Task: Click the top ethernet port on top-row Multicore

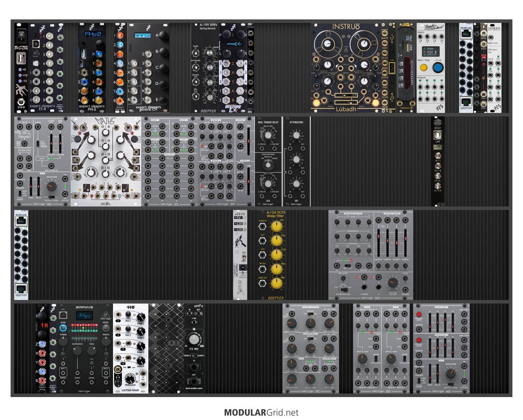Action: [x=466, y=34]
